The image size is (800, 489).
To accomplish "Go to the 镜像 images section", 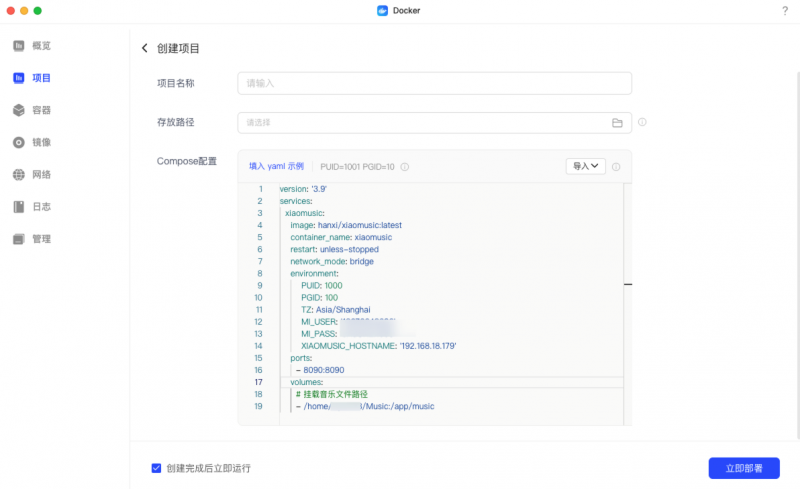I will coord(41,142).
